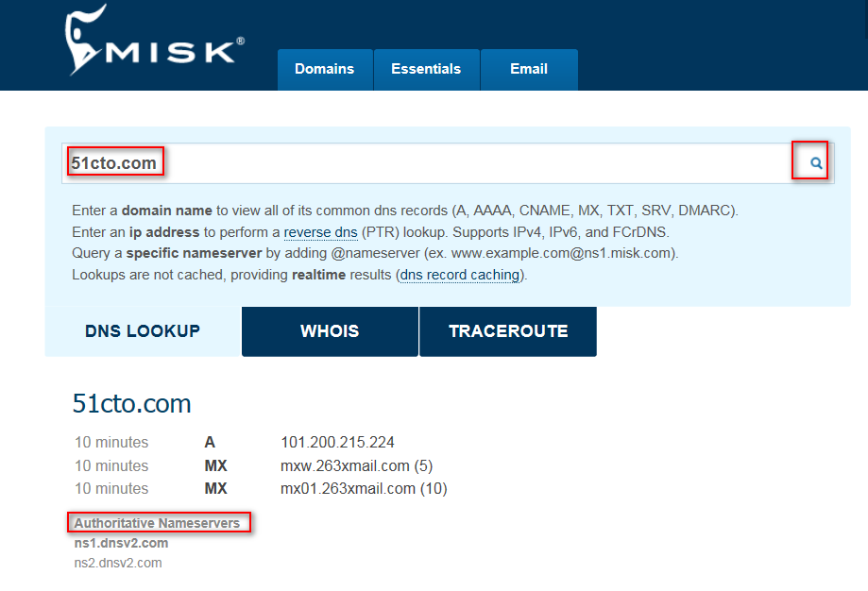Viewport: 868px width, 591px height.
Task: Open the Essentials navigation tab
Action: (426, 69)
